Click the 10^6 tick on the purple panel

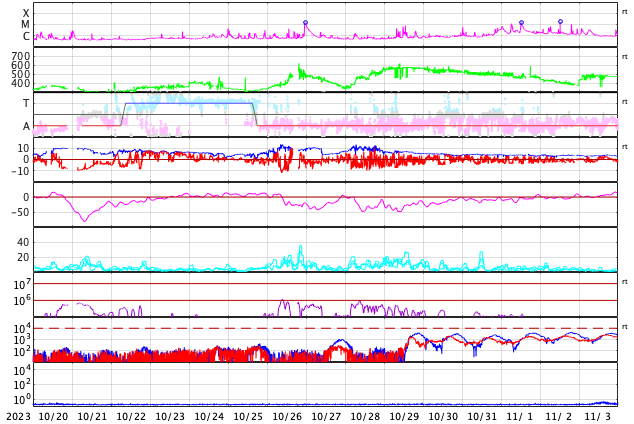[x=22, y=301]
